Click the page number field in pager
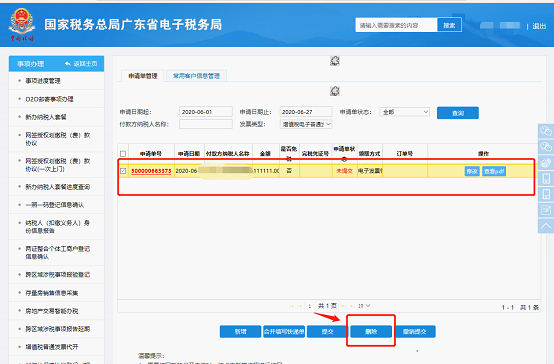Screen dimensions: 554x364 tap(310, 306)
